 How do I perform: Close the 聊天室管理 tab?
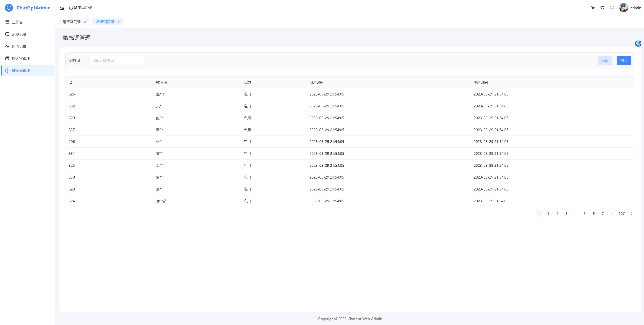coord(85,22)
